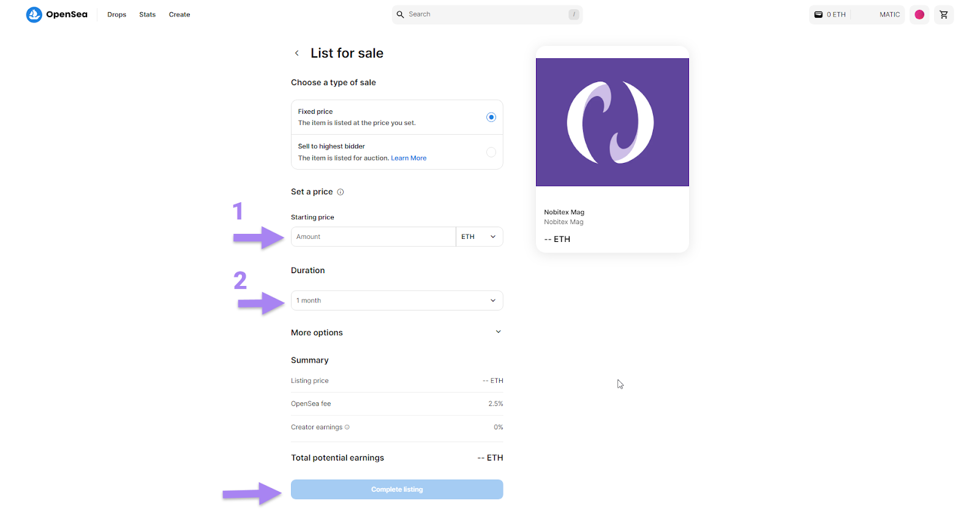Open the shopping cart icon
The height and width of the screenshot is (531, 980).
[944, 15]
